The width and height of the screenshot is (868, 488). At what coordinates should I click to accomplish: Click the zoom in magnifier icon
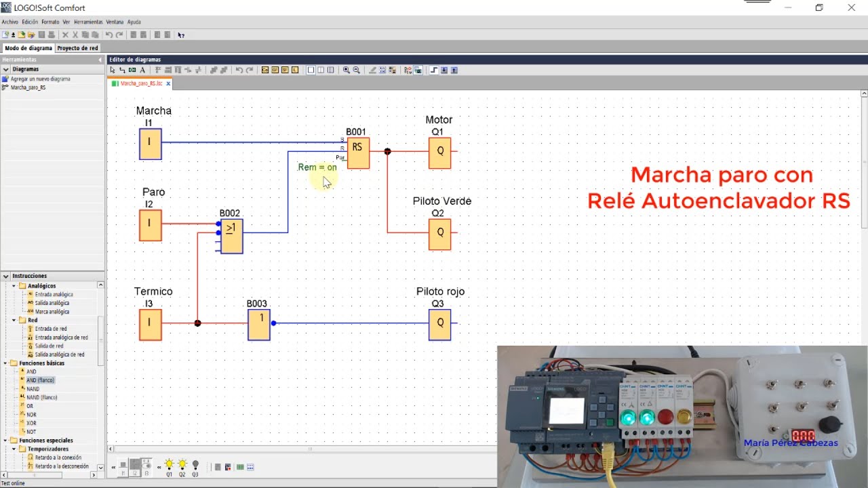point(347,70)
